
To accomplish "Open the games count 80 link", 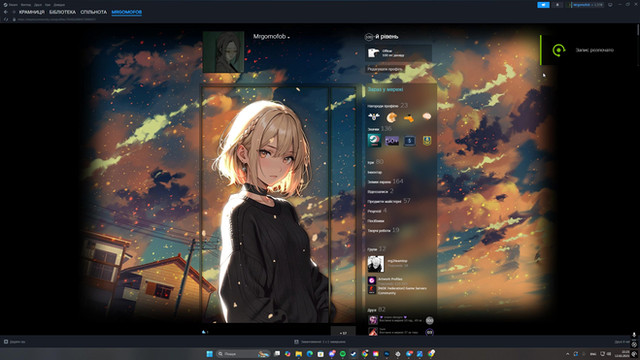I will [376, 162].
